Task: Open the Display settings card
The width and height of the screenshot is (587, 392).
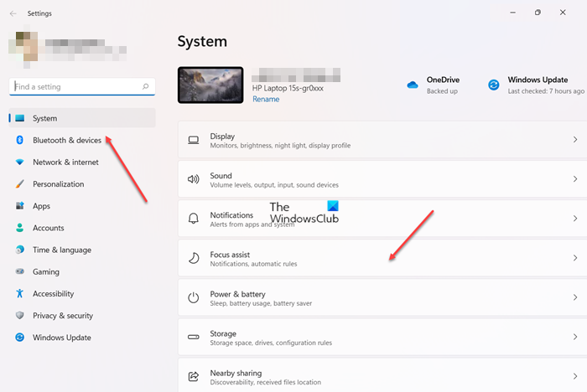Action: click(x=382, y=140)
